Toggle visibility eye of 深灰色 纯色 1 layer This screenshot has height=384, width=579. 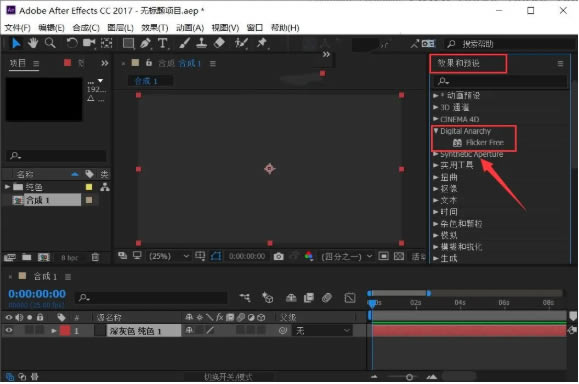coord(9,330)
